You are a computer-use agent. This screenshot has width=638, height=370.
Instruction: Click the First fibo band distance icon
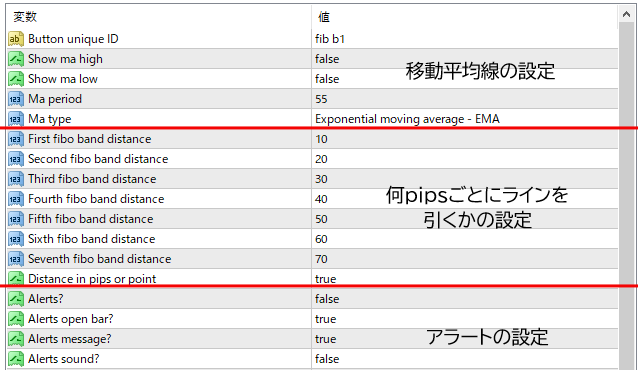click(x=15, y=139)
